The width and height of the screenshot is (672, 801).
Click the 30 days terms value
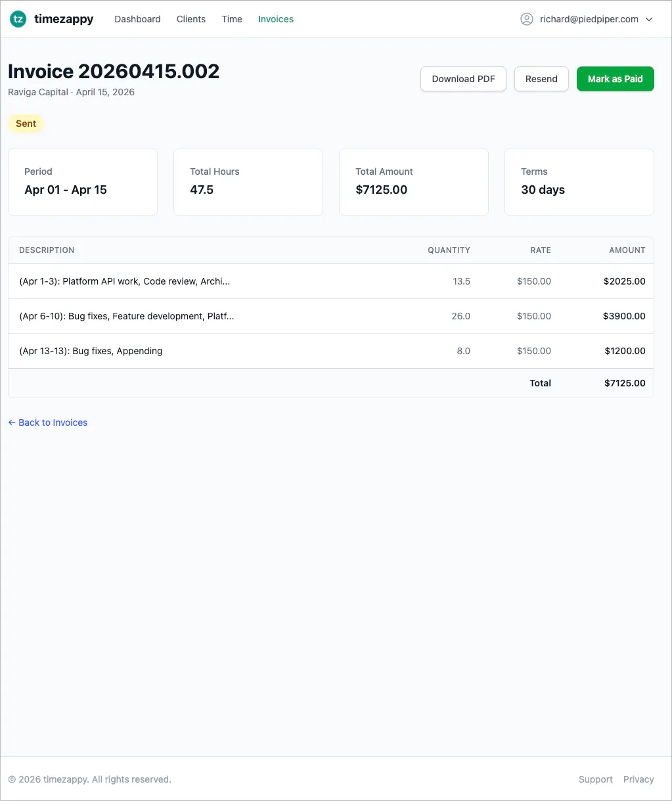click(x=543, y=190)
